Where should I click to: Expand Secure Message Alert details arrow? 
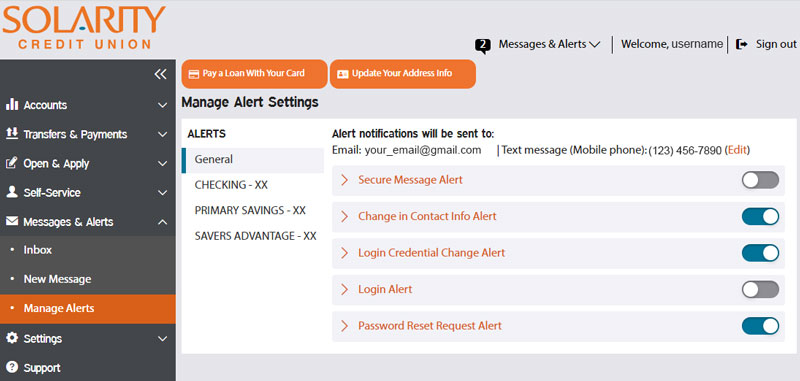(x=344, y=180)
